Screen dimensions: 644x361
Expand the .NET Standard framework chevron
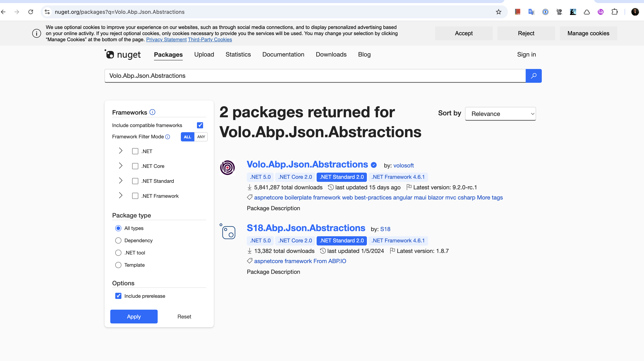pyautogui.click(x=120, y=181)
